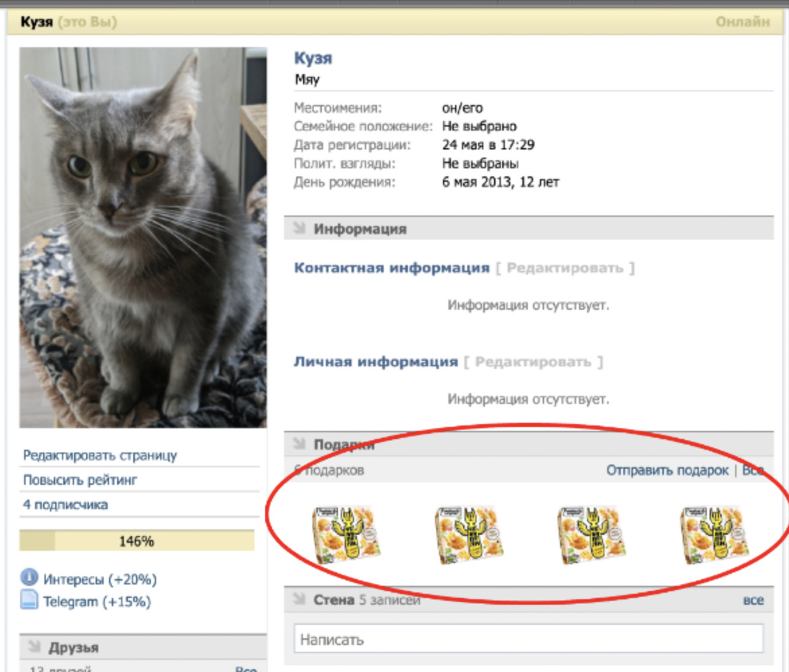Click the document icon beside Telegram

tap(29, 599)
